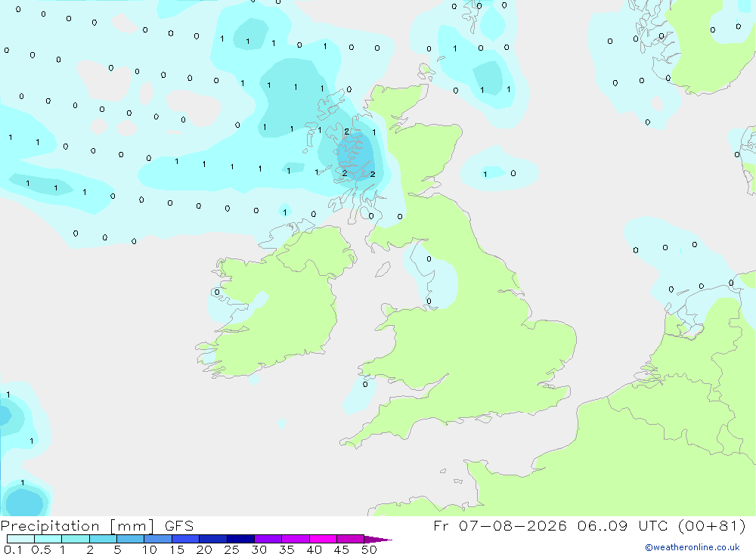756x554 pixels.
Task: Click the '0.1' legend scale label
Action: (13, 549)
